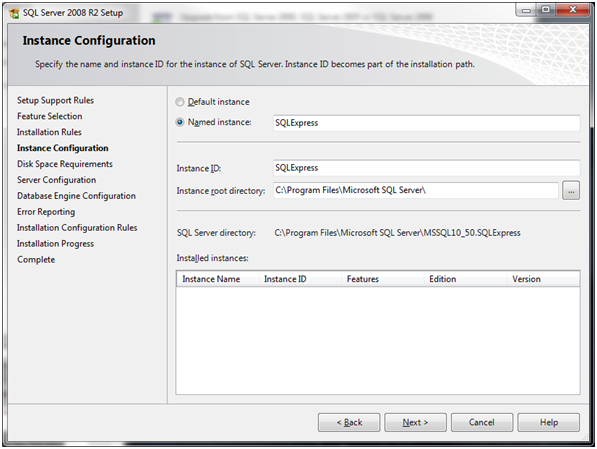Click the Back button
This screenshot has height=449, width=597.
tap(349, 422)
